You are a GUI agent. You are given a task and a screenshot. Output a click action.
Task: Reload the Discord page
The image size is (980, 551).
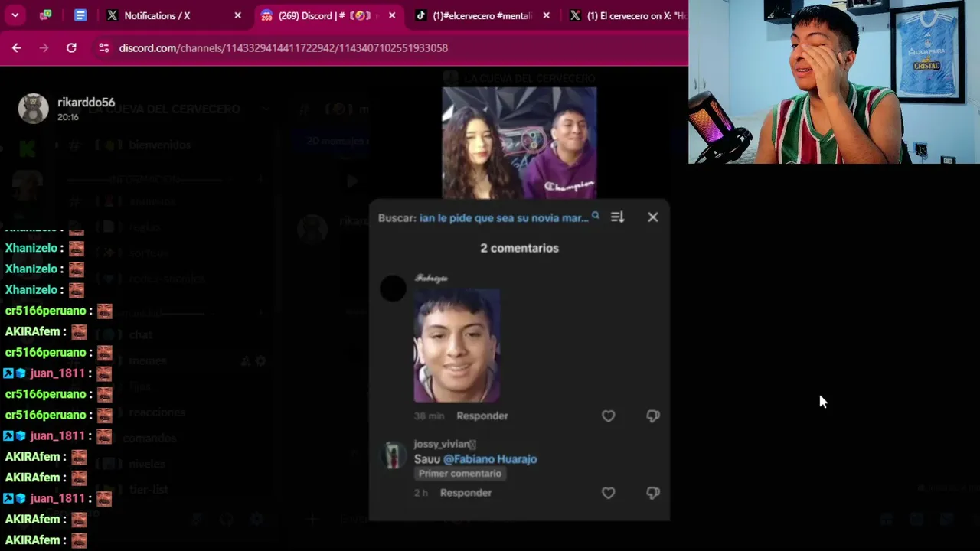(x=71, y=47)
